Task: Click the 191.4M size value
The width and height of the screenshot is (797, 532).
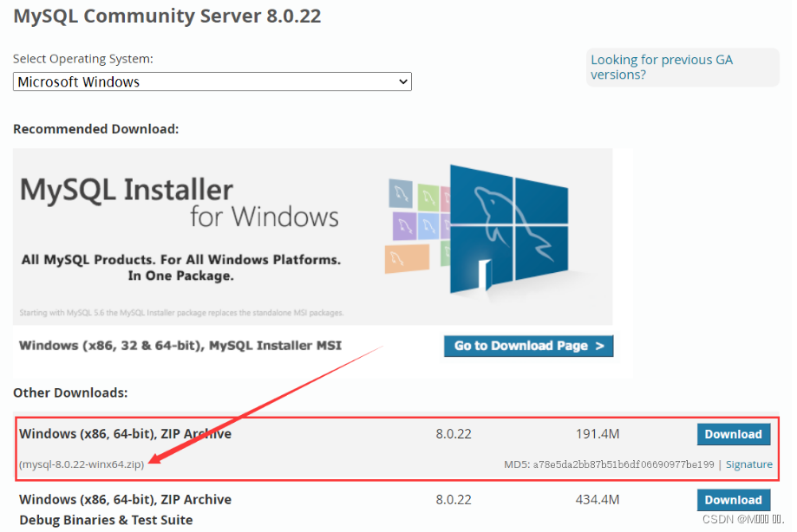Action: (x=598, y=434)
